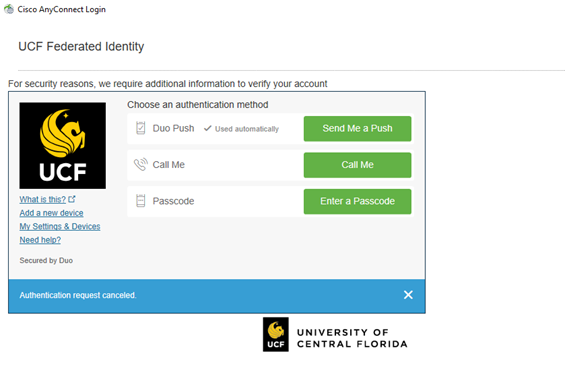Open the What is this? link
This screenshot has width=565, height=377.
43,199
